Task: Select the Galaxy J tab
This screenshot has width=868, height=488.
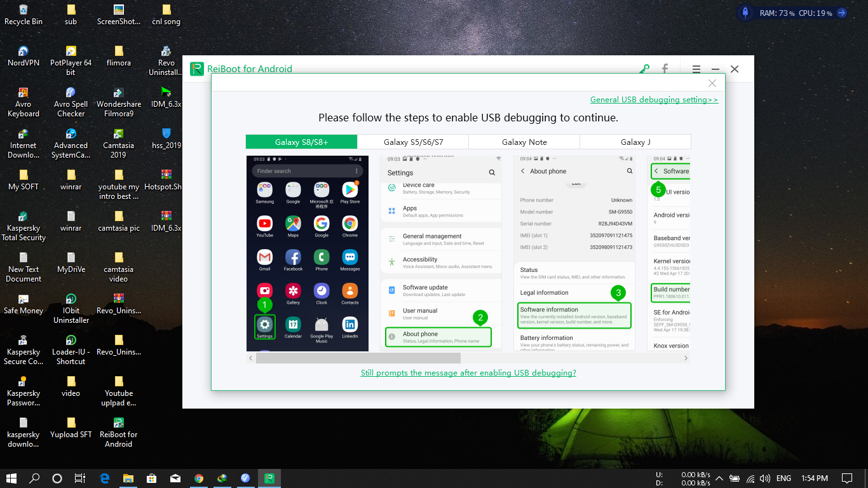Action: 635,142
